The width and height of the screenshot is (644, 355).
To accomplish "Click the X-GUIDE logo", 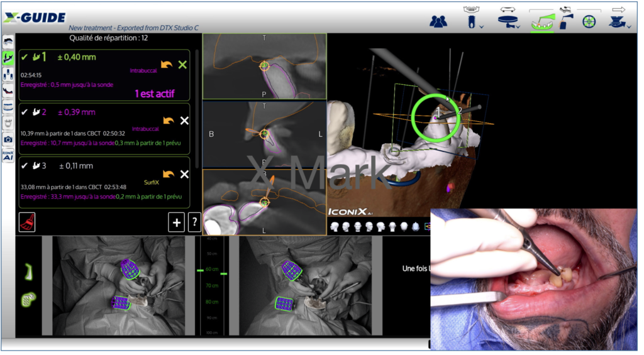I will [35, 17].
